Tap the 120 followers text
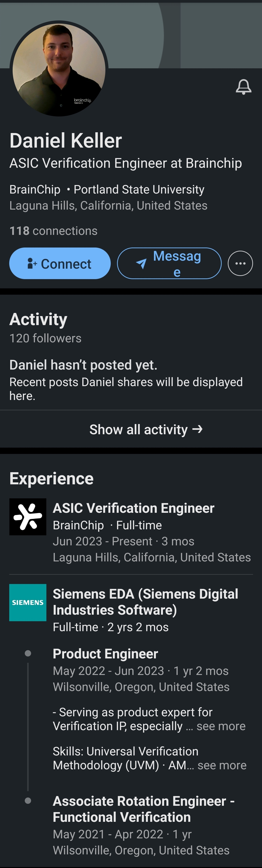The width and height of the screenshot is (262, 868). (x=45, y=338)
